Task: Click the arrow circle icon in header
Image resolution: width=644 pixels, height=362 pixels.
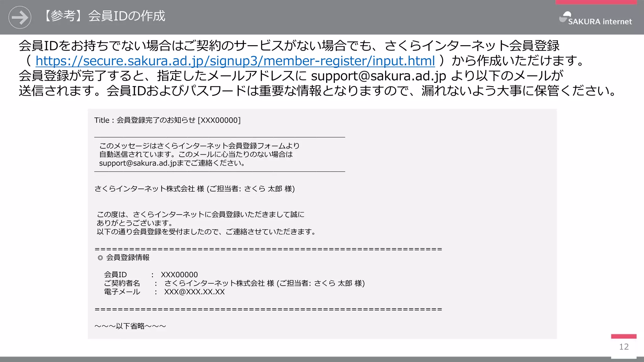Action: click(20, 17)
